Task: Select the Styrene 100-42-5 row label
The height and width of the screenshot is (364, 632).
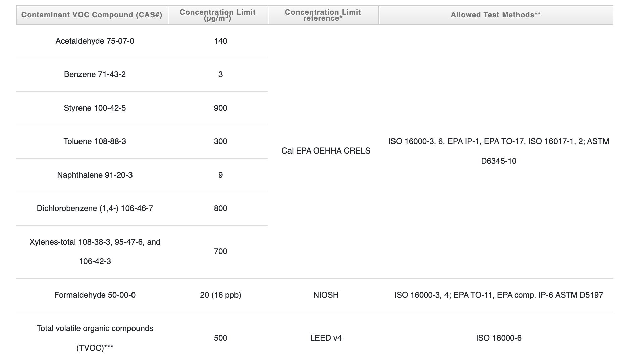Action: click(x=95, y=108)
